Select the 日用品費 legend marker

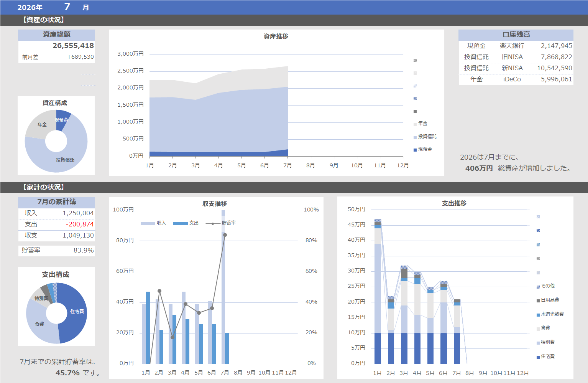(x=538, y=301)
